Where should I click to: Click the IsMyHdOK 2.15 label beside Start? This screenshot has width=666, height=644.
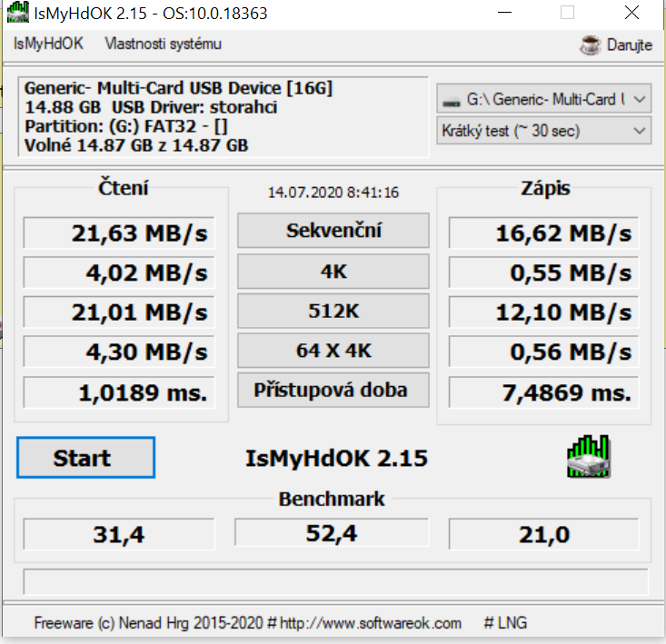[x=336, y=458]
